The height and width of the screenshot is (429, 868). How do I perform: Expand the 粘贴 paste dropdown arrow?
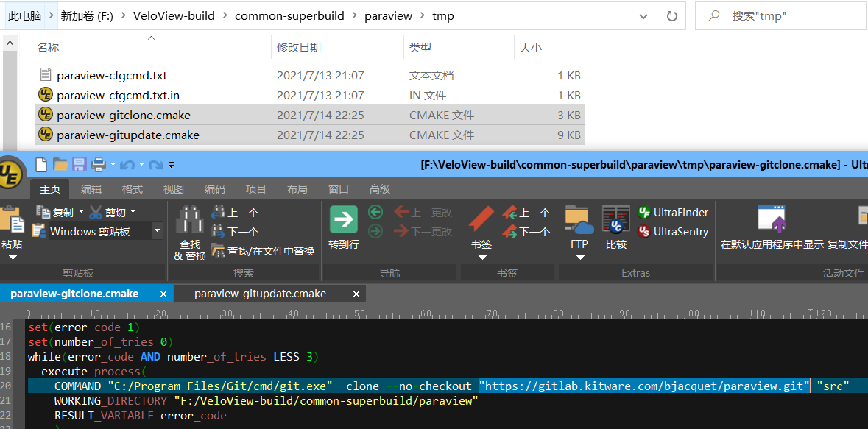[x=13, y=258]
